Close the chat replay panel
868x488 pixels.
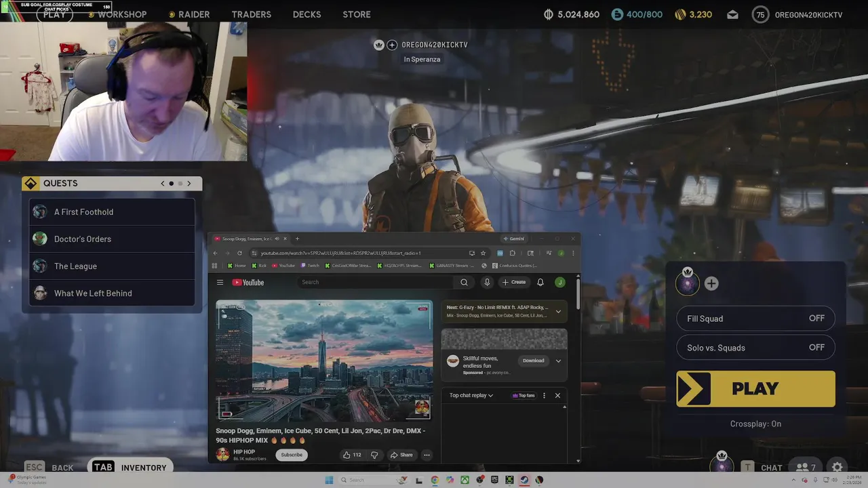557,395
